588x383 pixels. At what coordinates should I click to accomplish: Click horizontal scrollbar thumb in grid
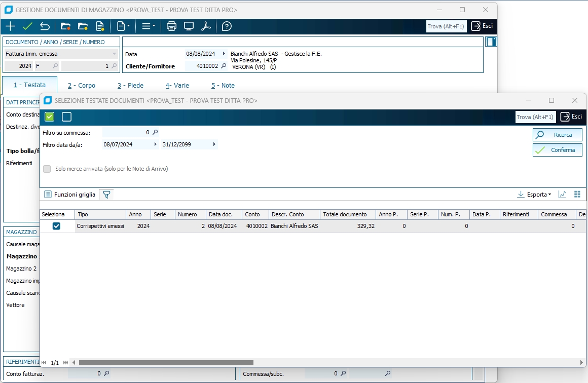point(166,362)
